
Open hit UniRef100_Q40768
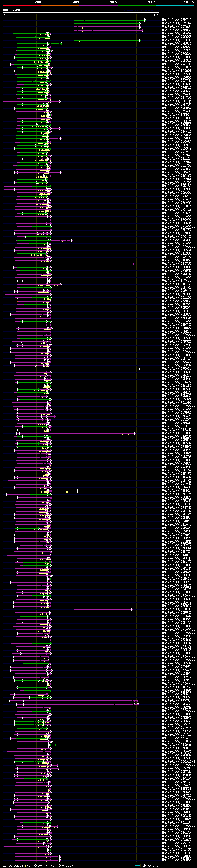pos(177,284)
